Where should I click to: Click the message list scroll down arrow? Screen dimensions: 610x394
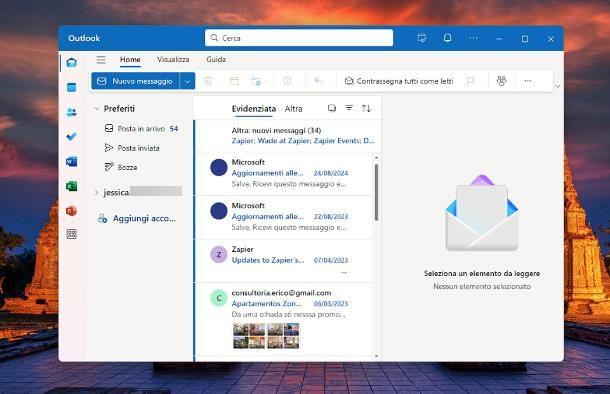point(376,356)
